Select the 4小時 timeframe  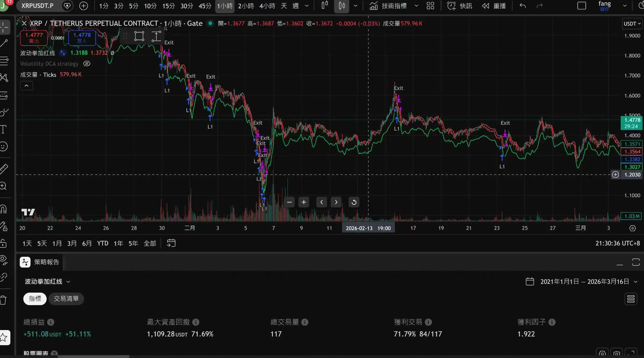coord(267,6)
